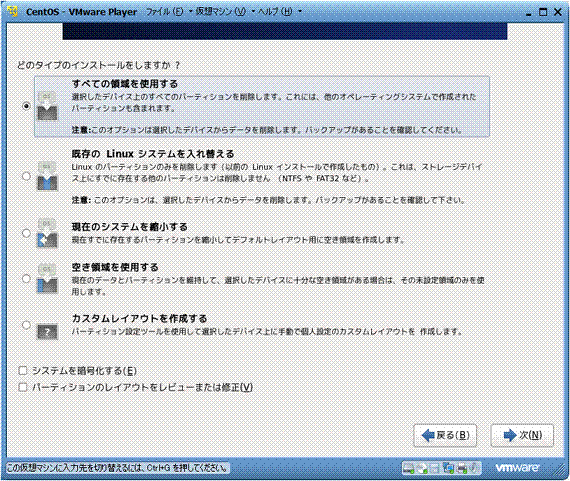The height and width of the screenshot is (481, 570).
Task: Click the 'カスタムレイアウトを作成する' question mark icon
Action: (47, 331)
